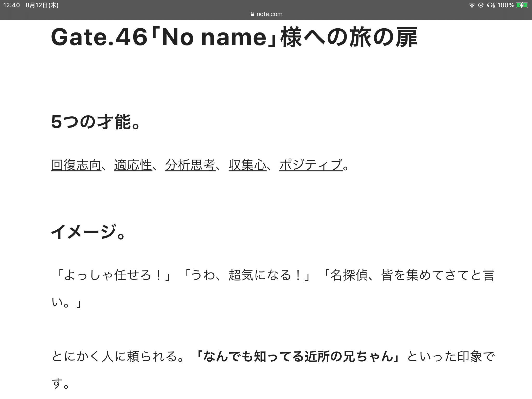Open the 分析思考 link
This screenshot has height=399, width=532.
[x=190, y=165]
